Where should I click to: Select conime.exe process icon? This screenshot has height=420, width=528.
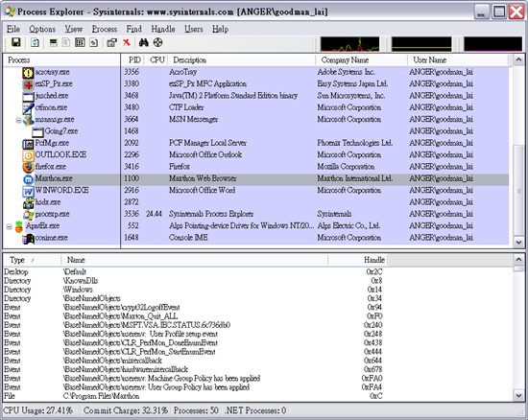tap(28, 239)
